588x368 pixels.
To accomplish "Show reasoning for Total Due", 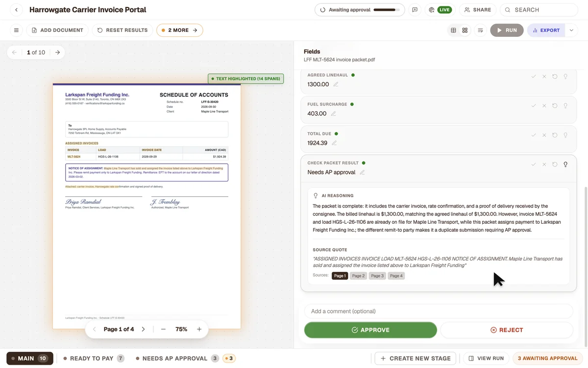I will point(565,135).
